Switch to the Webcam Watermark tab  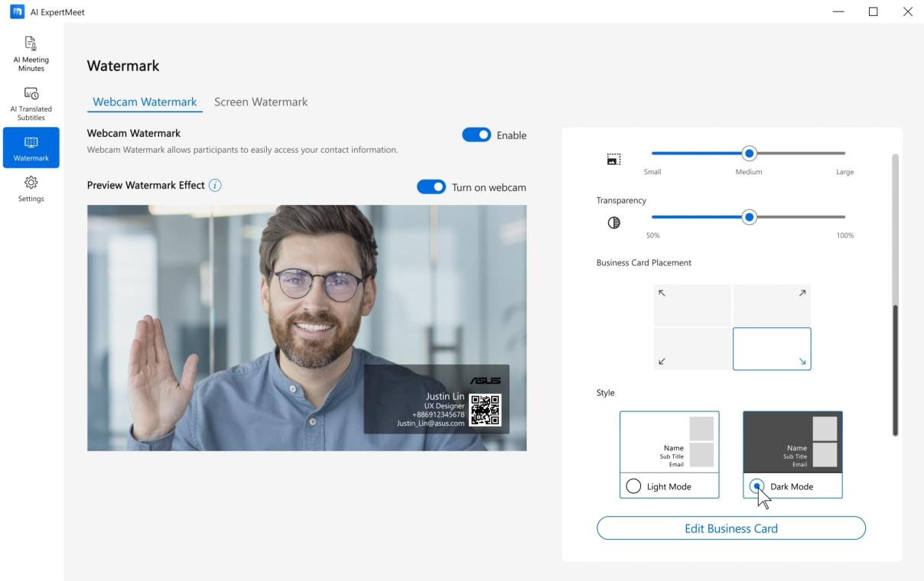click(x=145, y=102)
